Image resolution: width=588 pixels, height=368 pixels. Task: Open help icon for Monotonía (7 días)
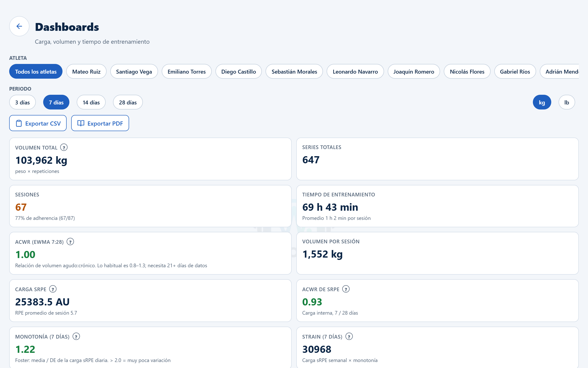pyautogui.click(x=76, y=336)
